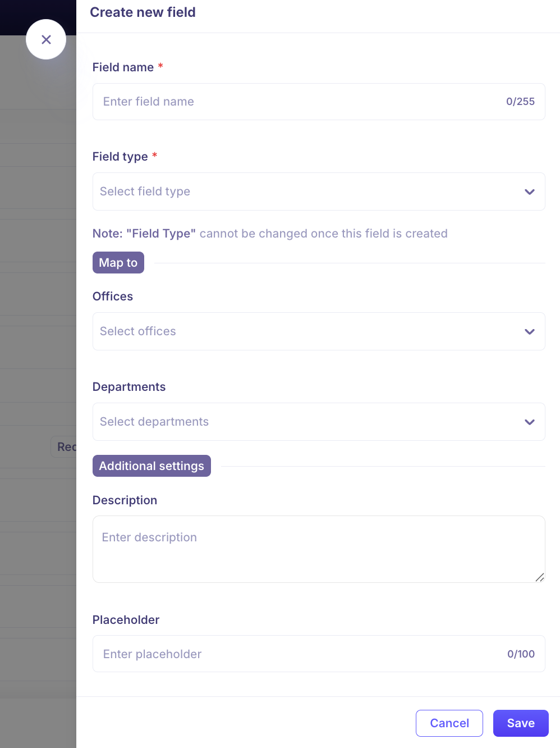
Task: Expand the Select departments chevron
Action: 529,422
